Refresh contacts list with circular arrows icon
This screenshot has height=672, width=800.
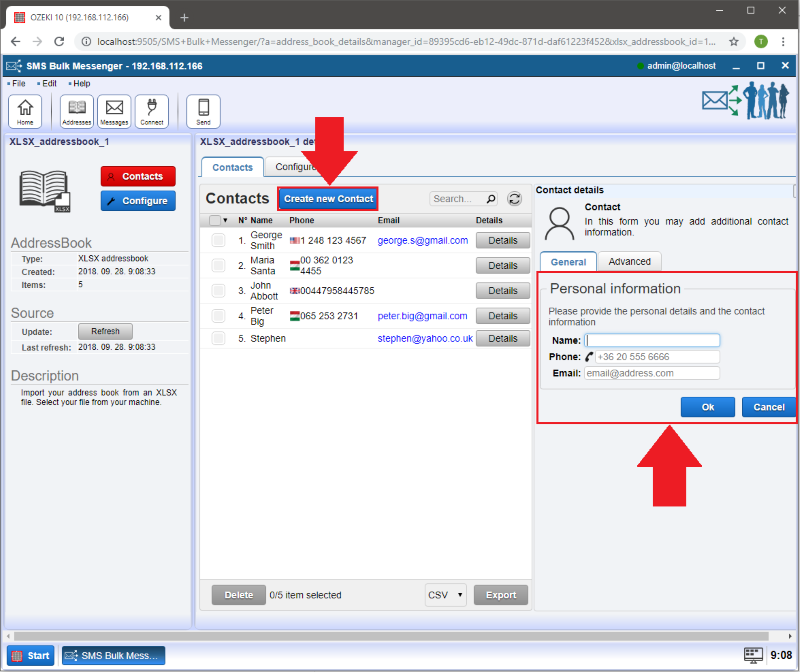tap(515, 199)
